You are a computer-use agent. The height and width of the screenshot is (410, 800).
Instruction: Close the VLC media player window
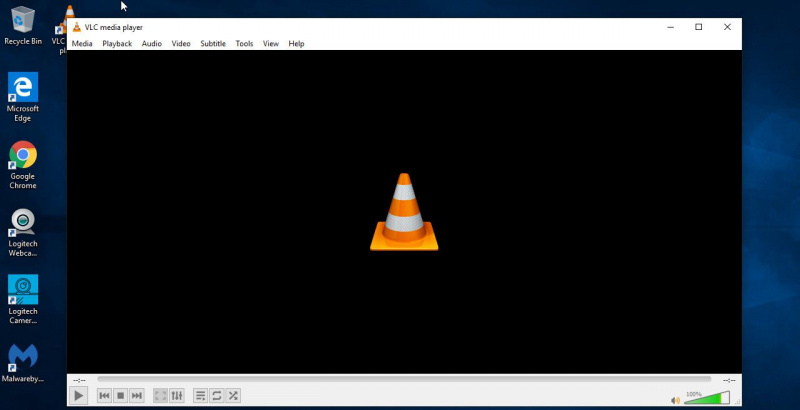(x=727, y=27)
